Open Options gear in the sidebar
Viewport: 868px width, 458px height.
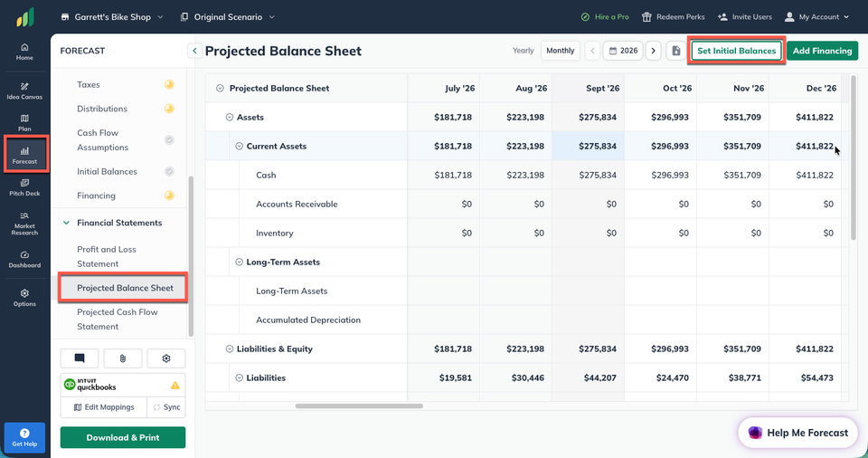coord(24,298)
